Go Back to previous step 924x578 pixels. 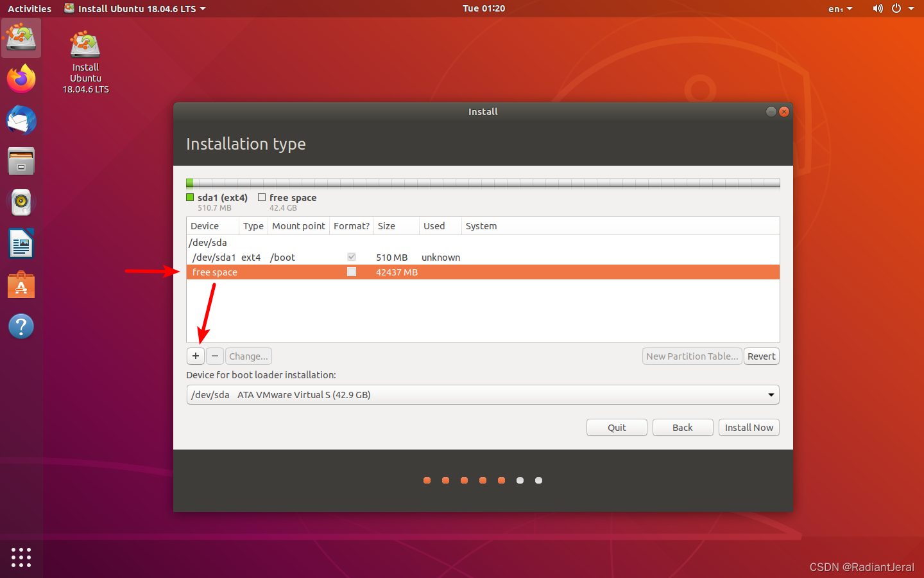coord(683,427)
